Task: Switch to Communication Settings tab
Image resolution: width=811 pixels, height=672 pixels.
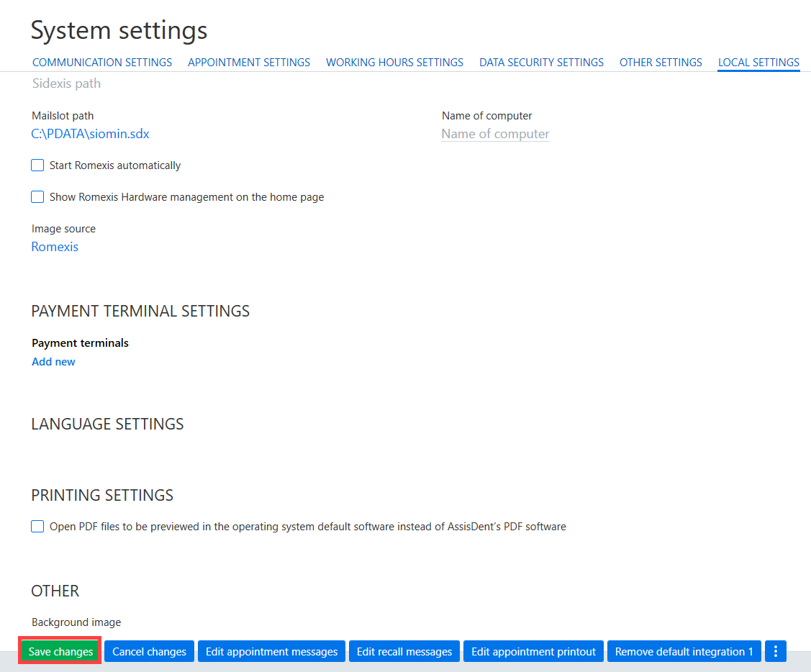Action: (x=102, y=63)
